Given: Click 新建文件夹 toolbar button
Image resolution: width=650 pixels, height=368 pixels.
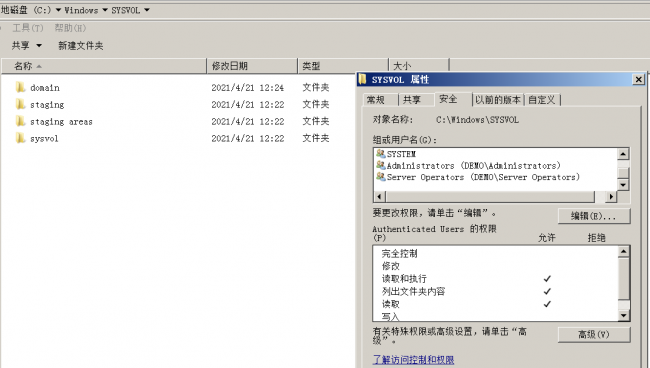Looking at the screenshot, I should [81, 46].
